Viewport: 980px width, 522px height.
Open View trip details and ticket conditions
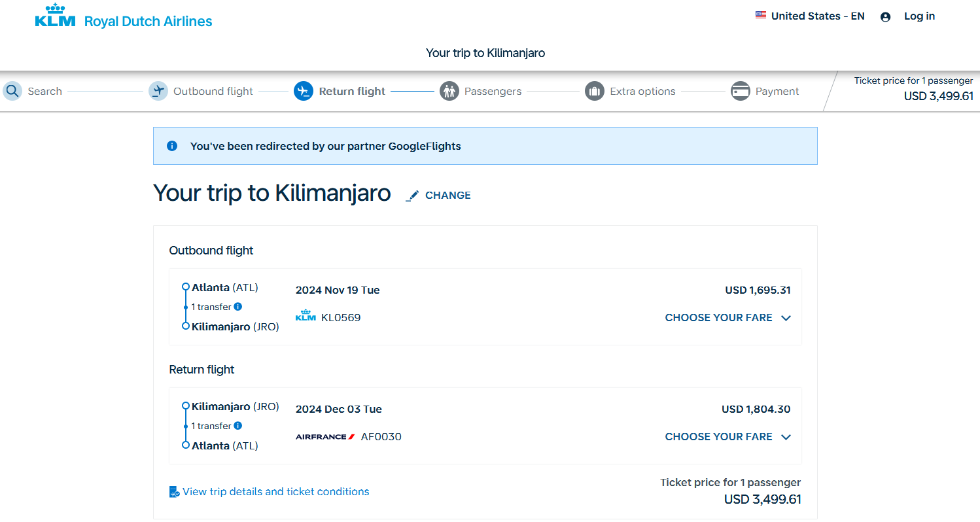pos(275,491)
